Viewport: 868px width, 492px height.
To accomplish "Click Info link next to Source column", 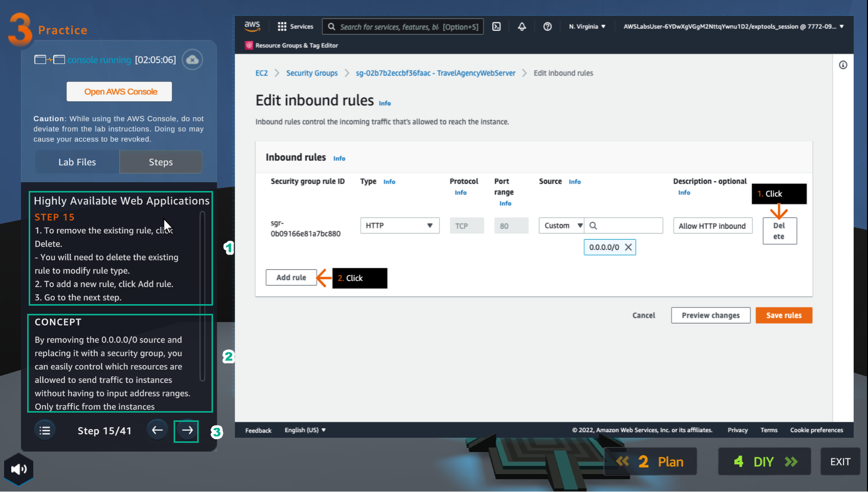I will [x=575, y=182].
